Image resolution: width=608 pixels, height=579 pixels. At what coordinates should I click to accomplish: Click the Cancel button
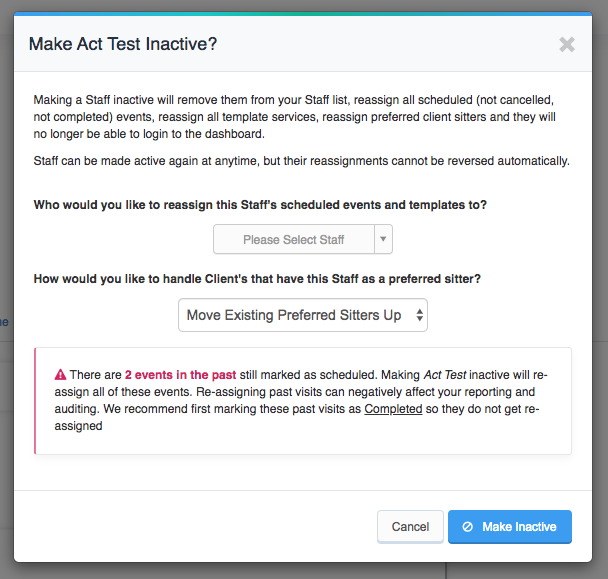pos(410,527)
